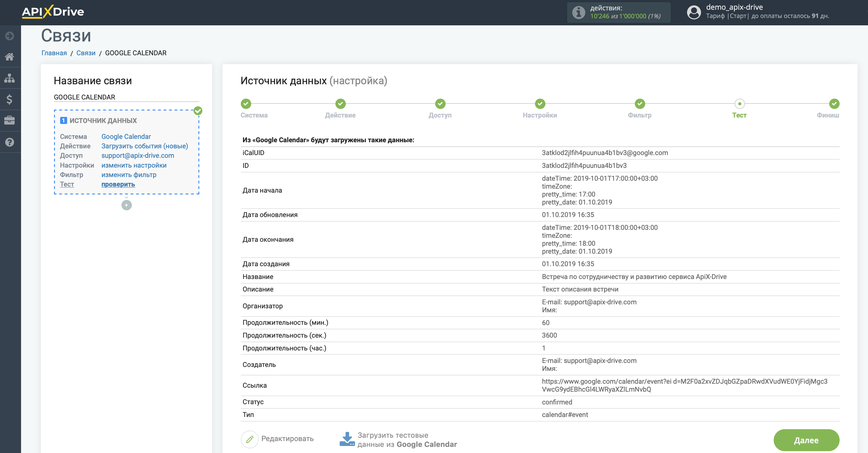Click the Название row event title

[x=634, y=277]
